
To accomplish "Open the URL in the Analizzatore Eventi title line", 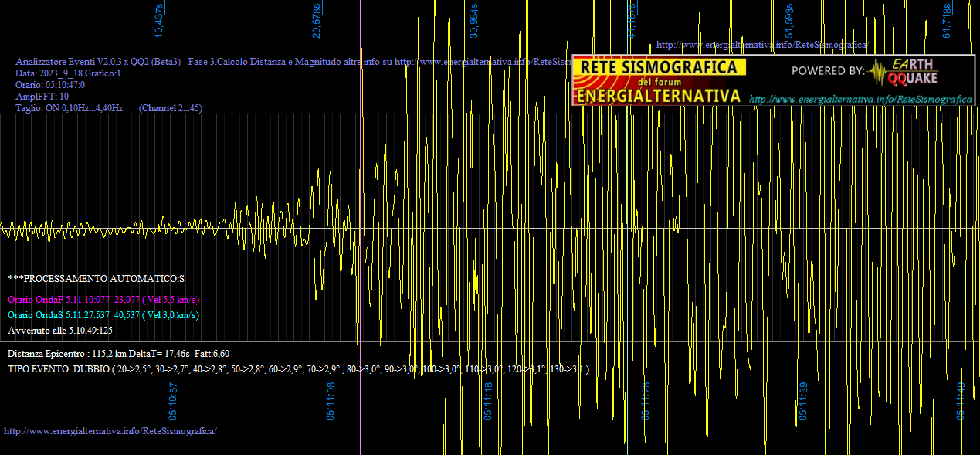I will pyautogui.click(x=483, y=62).
